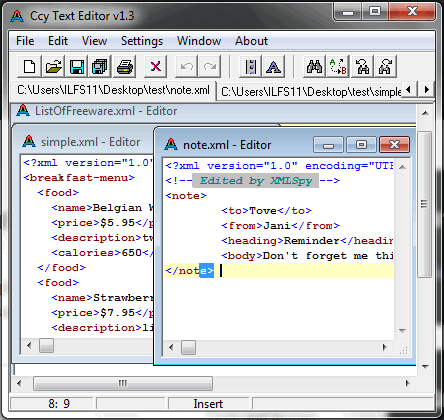
Task: Open font settings with the A icon
Action: coord(273,67)
